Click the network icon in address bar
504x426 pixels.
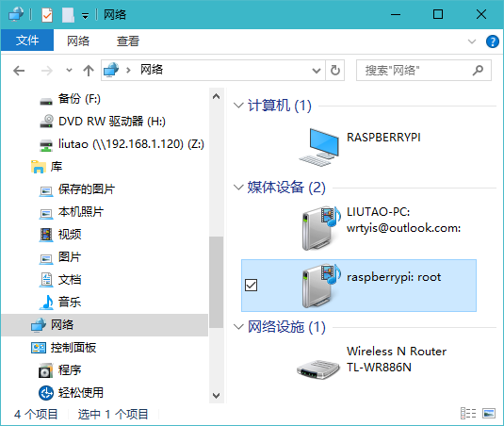point(111,70)
